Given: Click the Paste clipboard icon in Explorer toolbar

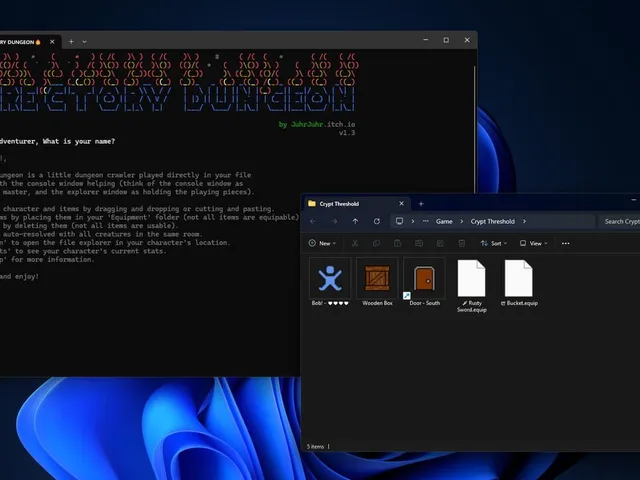Looking at the screenshot, I should [398, 243].
